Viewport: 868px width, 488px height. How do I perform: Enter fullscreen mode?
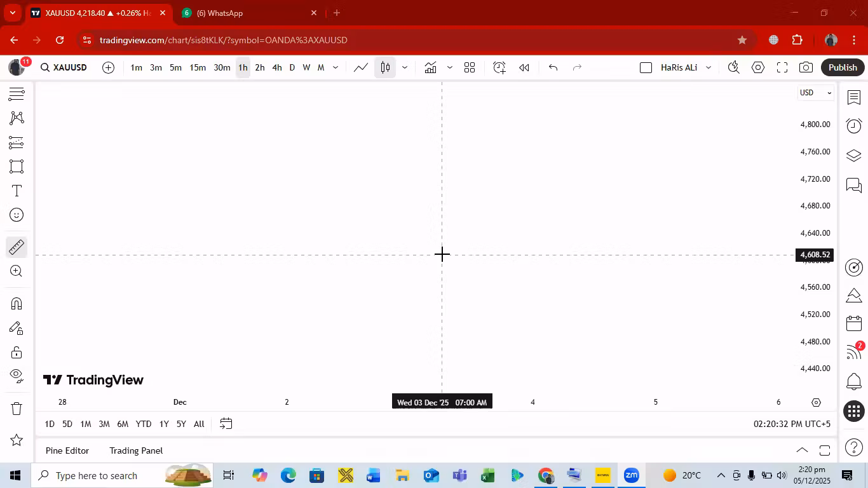coord(782,67)
